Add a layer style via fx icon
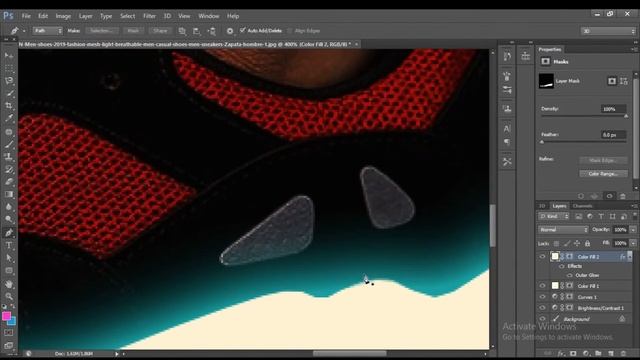The width and height of the screenshot is (640, 360). tap(561, 353)
